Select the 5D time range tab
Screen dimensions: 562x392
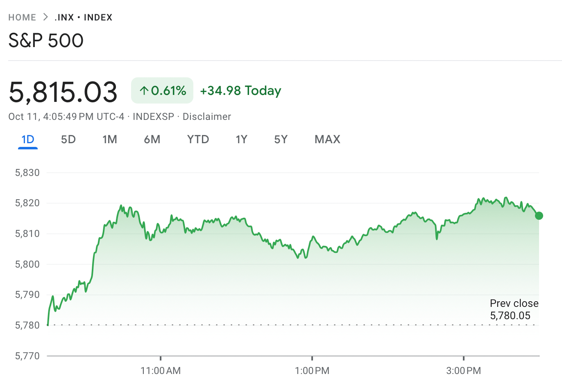click(68, 139)
